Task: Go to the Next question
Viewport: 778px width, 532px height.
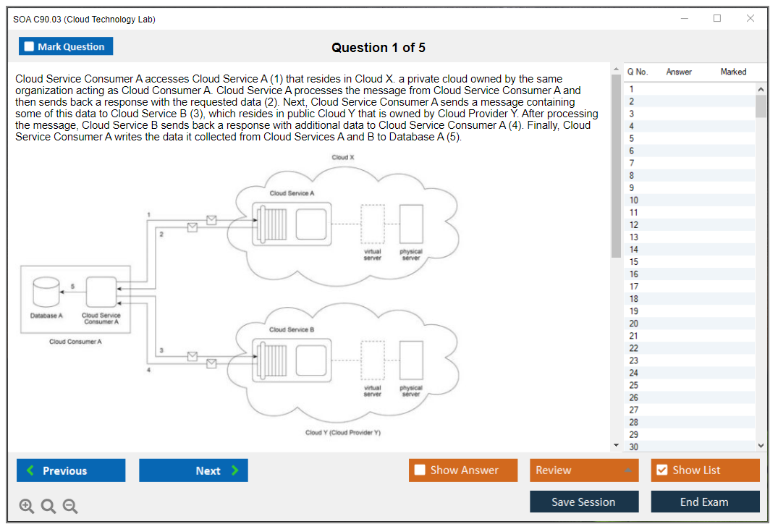Action: coord(193,470)
